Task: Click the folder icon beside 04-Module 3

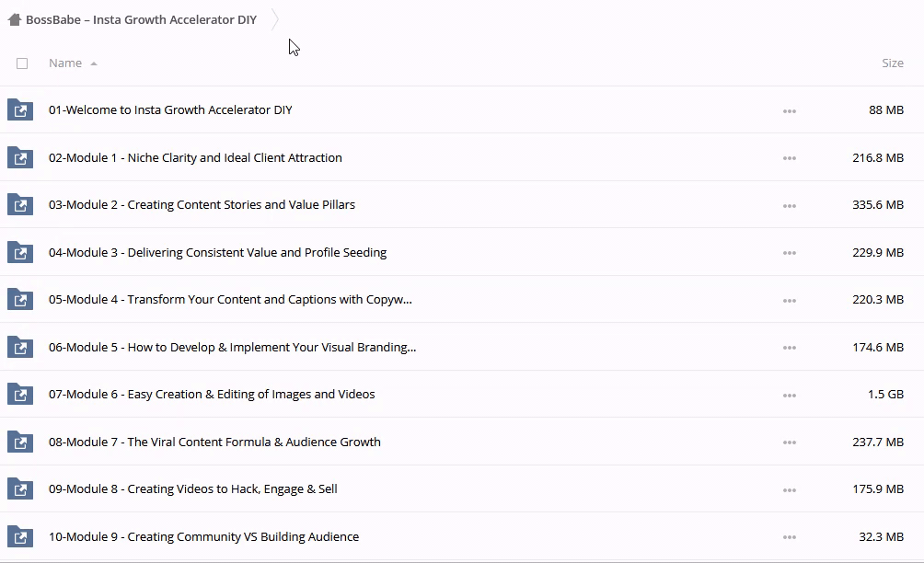Action: tap(20, 253)
